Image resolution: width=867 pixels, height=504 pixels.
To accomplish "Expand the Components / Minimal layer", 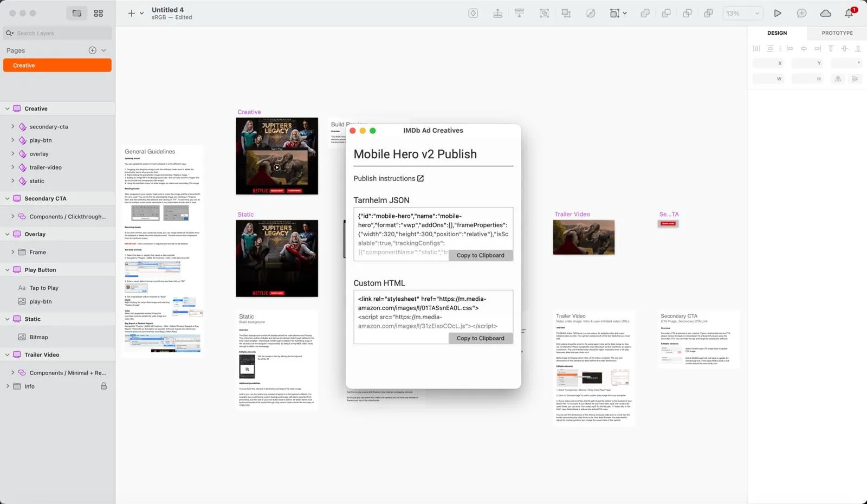I will tap(12, 373).
